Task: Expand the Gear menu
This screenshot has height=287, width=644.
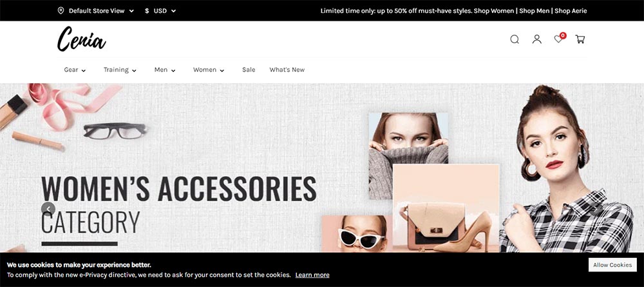Action: [x=75, y=70]
